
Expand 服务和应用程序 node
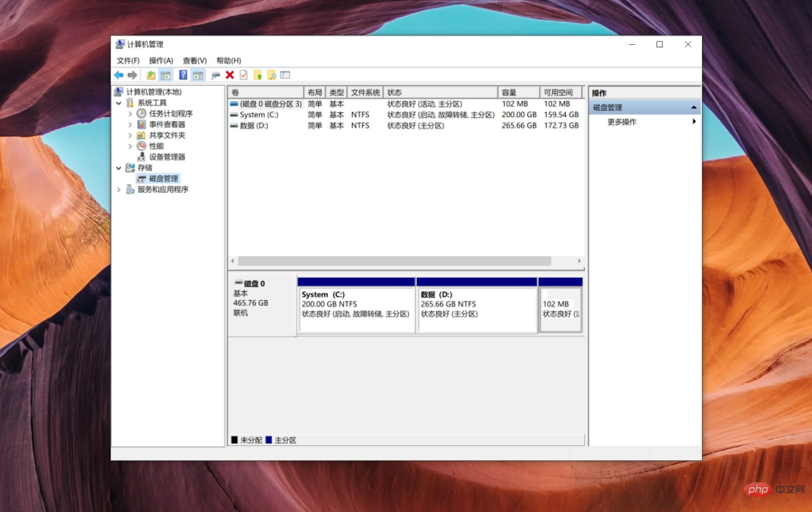pos(119,190)
